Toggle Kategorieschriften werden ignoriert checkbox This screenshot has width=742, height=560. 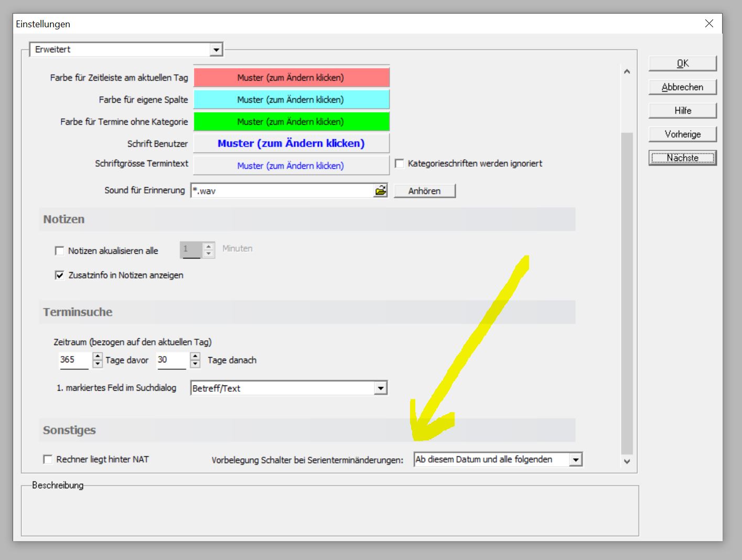[x=400, y=164]
